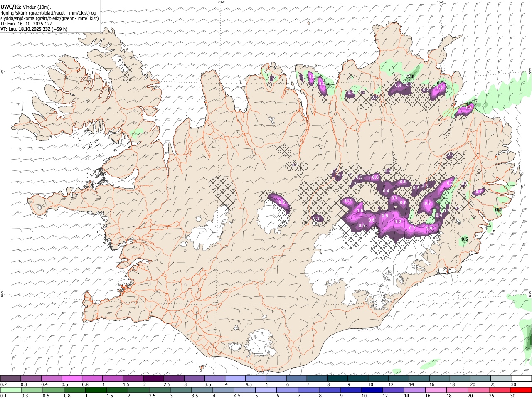Viewport: 532px width, 399px height.
Task: Click the 15W longitude label at top
Action: [440, 2]
